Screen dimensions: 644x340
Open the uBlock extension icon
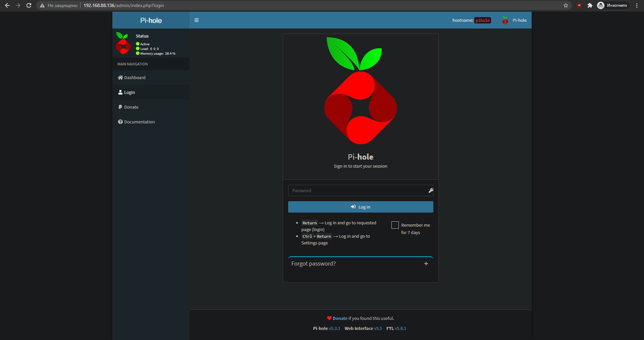click(x=579, y=5)
